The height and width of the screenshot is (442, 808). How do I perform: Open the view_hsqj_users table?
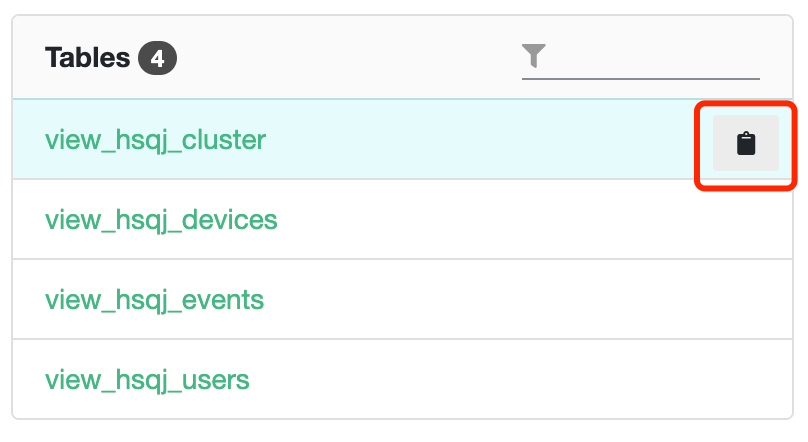click(x=147, y=380)
